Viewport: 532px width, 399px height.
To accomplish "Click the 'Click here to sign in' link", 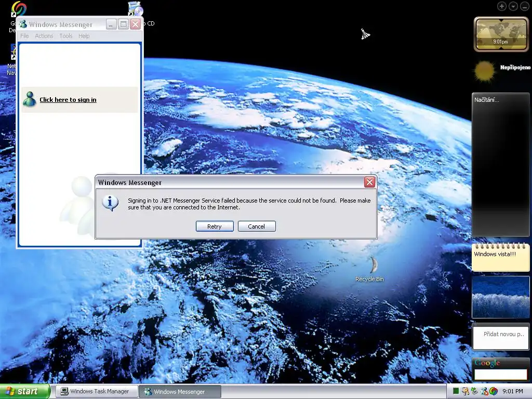I will click(x=68, y=100).
